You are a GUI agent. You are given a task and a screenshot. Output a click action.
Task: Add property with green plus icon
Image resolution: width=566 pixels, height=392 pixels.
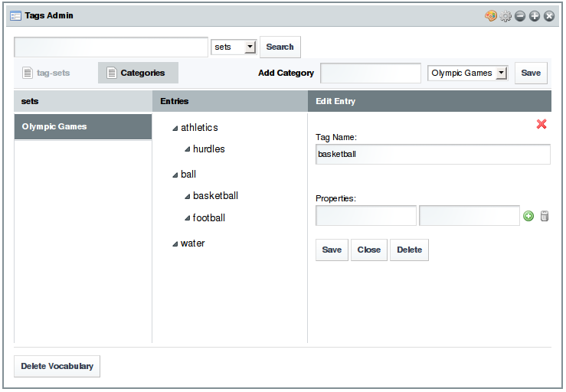(x=528, y=217)
